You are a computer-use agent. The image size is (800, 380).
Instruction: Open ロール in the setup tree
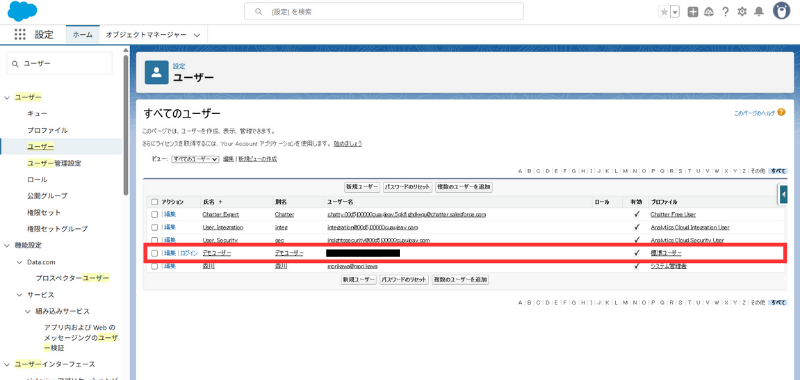(37, 180)
